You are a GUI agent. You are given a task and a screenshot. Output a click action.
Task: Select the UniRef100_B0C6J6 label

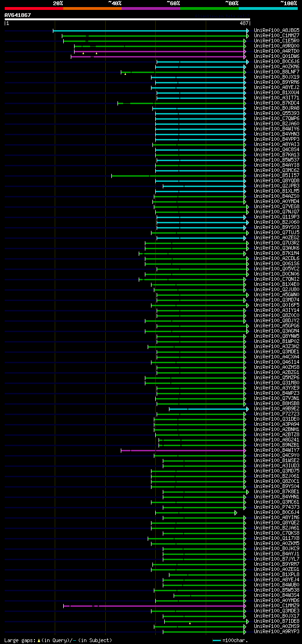277,62
